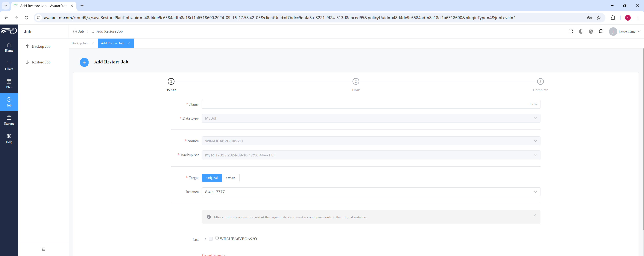Switch to the Backup Job tab
The height and width of the screenshot is (256, 644).
pyautogui.click(x=80, y=43)
